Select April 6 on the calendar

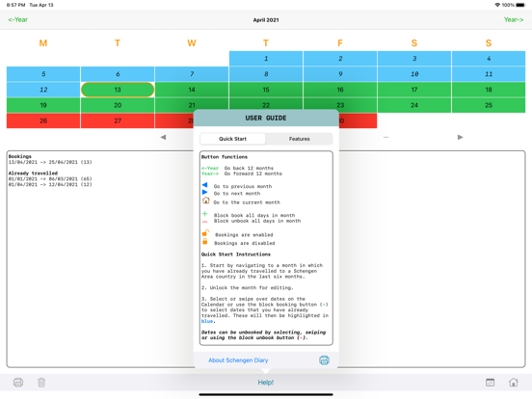(x=118, y=74)
